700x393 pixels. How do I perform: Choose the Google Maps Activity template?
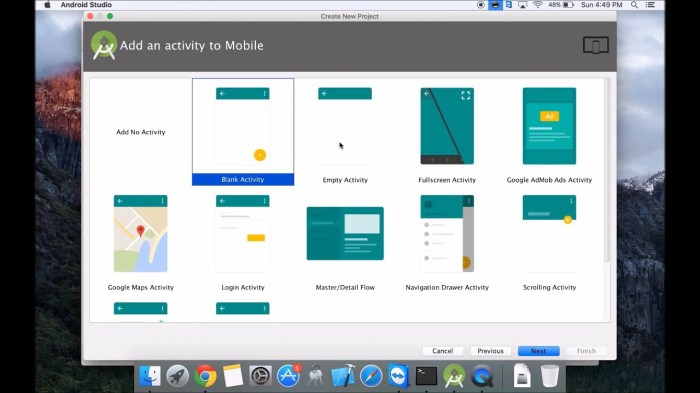[x=141, y=239]
